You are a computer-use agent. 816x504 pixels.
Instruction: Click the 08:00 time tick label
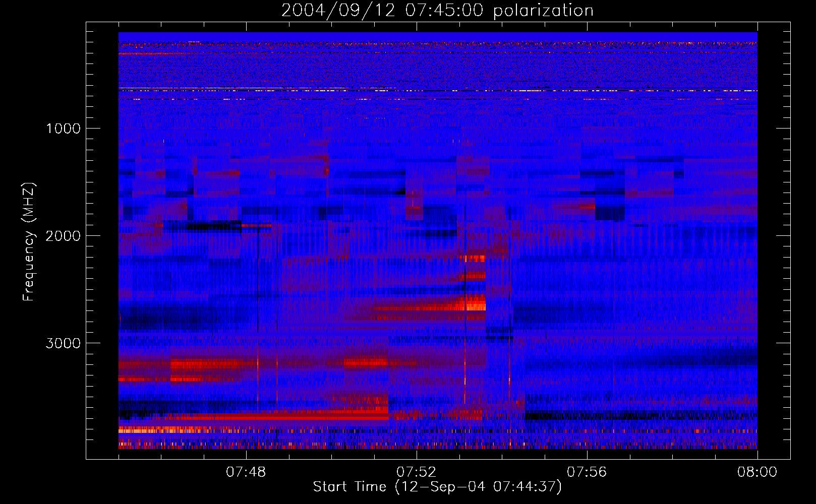pyautogui.click(x=757, y=472)
